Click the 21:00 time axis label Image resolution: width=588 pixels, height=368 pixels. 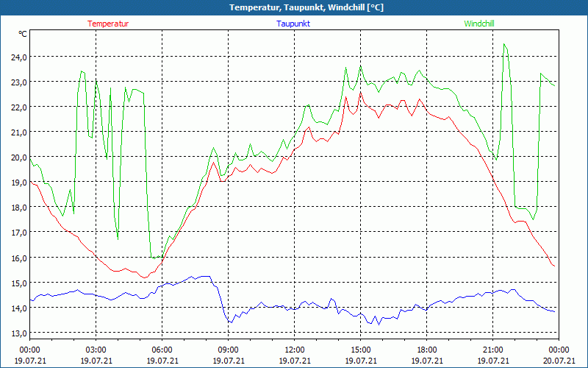[x=492, y=350]
